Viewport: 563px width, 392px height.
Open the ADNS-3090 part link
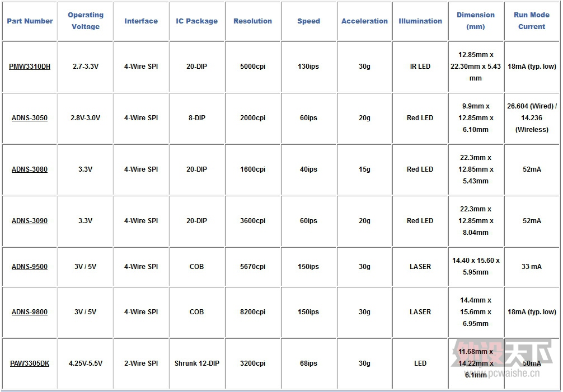pyautogui.click(x=30, y=220)
